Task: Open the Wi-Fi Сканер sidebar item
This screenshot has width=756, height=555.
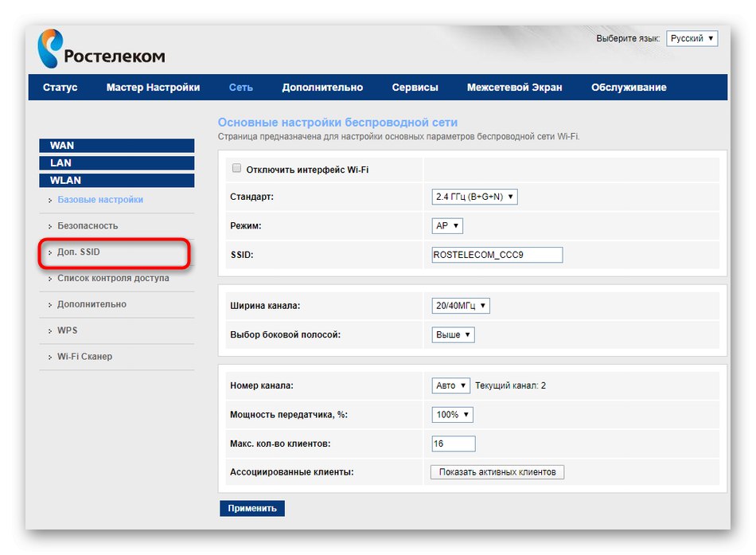Action: pos(84,356)
